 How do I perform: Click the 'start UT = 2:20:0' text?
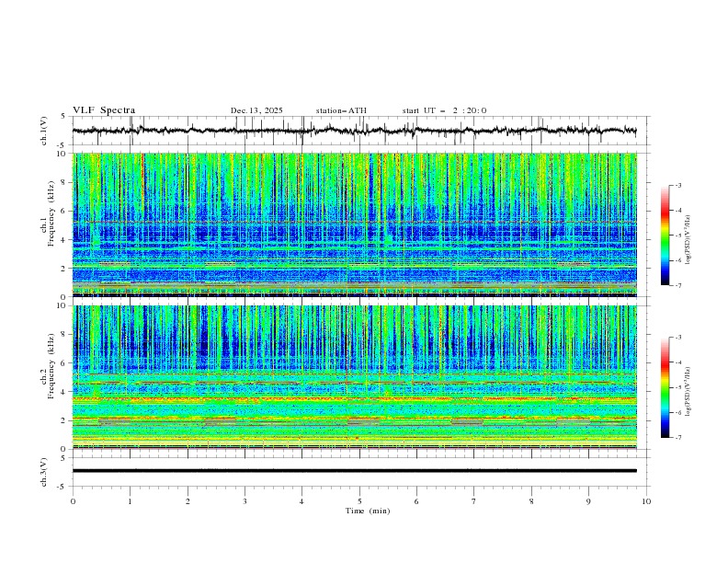click(x=444, y=110)
